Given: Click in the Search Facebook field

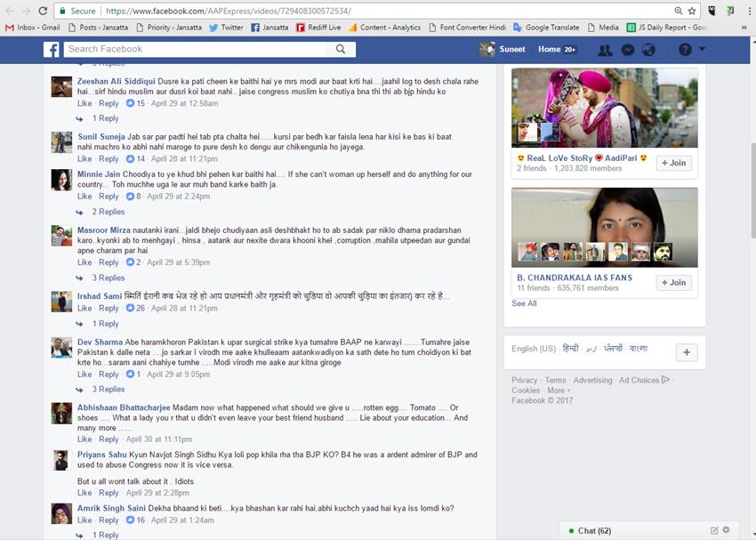Looking at the screenshot, I should 196,50.
